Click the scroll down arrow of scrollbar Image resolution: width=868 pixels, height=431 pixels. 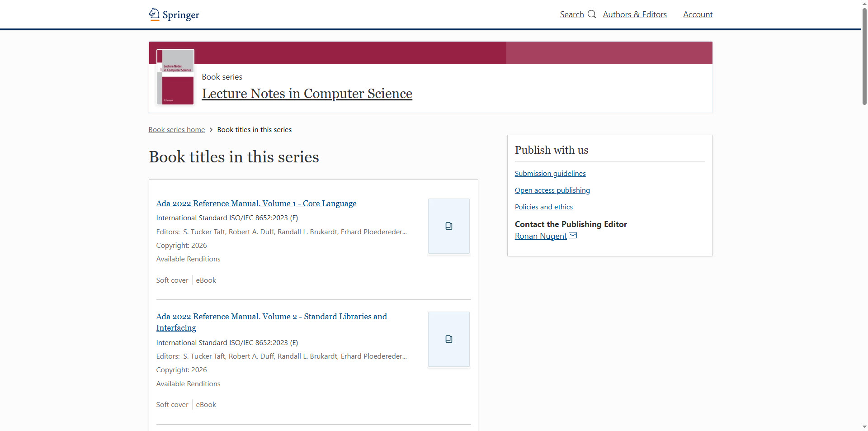pyautogui.click(x=864, y=426)
